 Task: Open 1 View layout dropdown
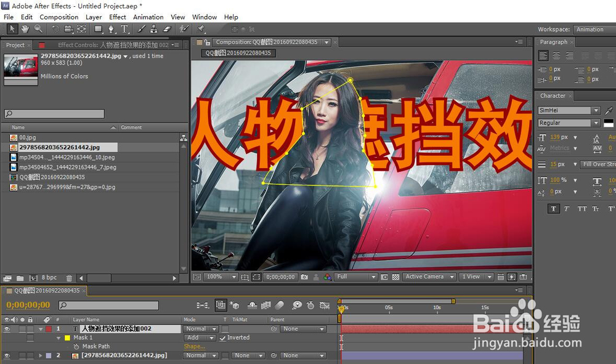[x=476, y=277]
